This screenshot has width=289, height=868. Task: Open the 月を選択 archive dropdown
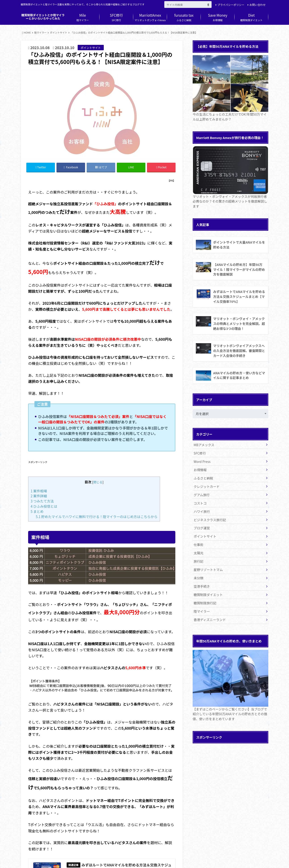(x=230, y=413)
